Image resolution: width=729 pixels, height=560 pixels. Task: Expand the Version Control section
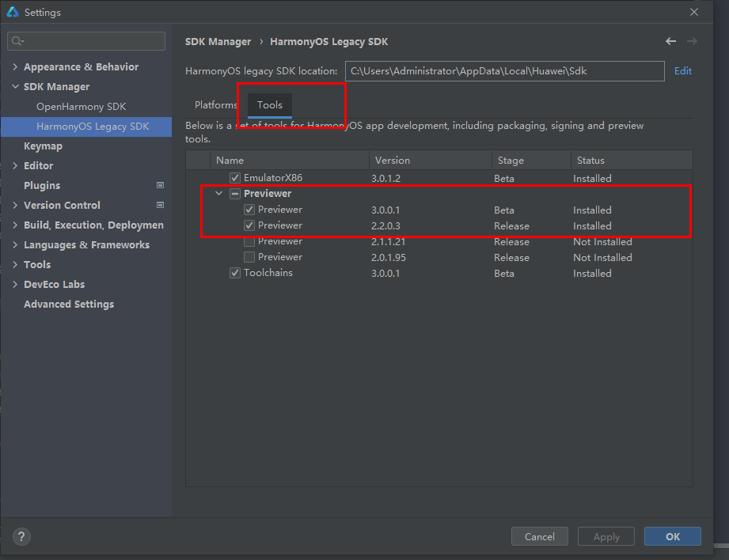15,205
